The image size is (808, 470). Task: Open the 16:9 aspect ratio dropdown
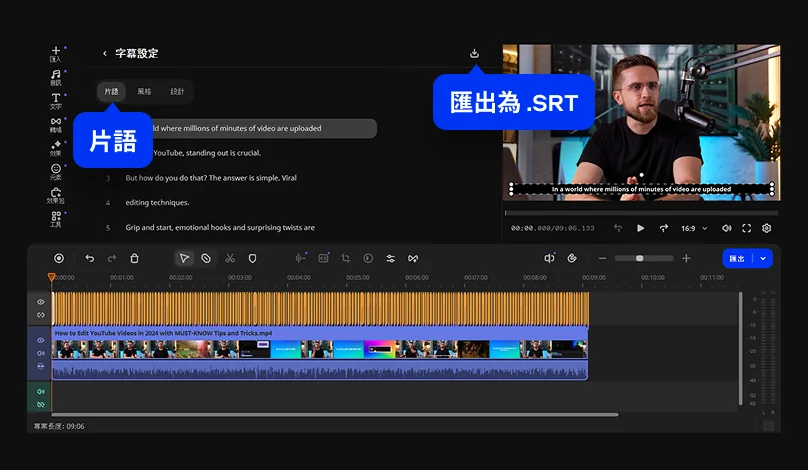tap(694, 228)
